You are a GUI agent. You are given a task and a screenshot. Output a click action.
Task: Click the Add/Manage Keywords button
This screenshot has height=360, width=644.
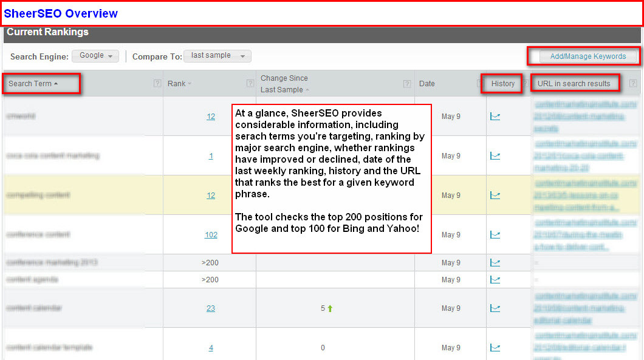tap(587, 56)
